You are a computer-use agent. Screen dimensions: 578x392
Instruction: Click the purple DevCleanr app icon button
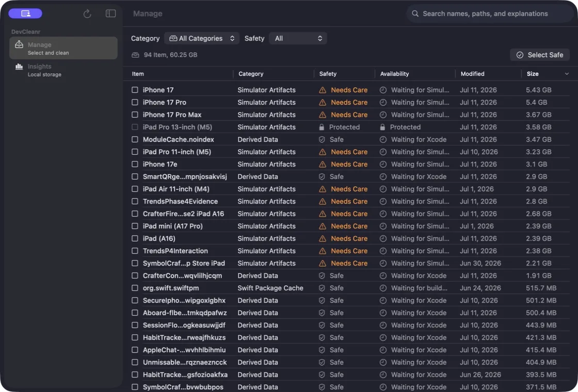point(25,13)
